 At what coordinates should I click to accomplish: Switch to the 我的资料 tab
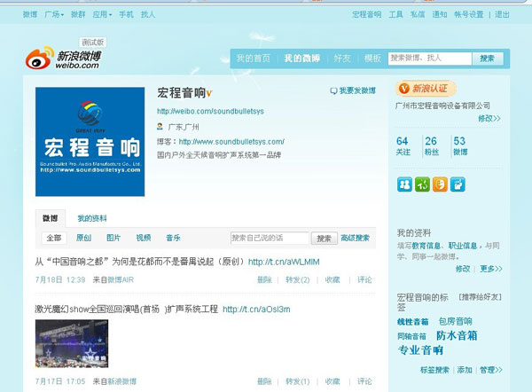tap(92, 218)
